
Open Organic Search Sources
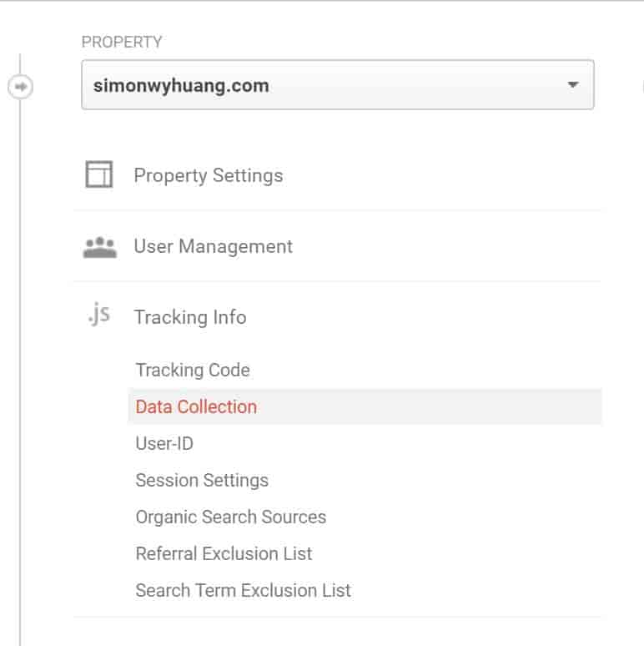point(230,517)
